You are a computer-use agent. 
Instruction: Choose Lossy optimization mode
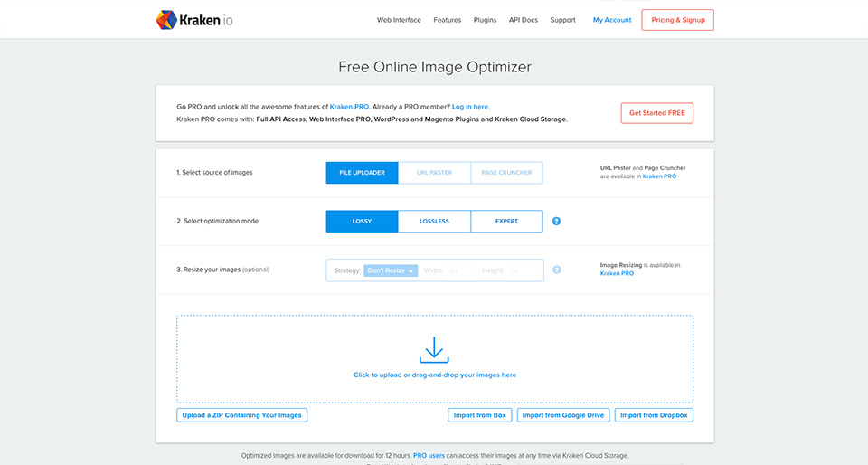(x=362, y=222)
